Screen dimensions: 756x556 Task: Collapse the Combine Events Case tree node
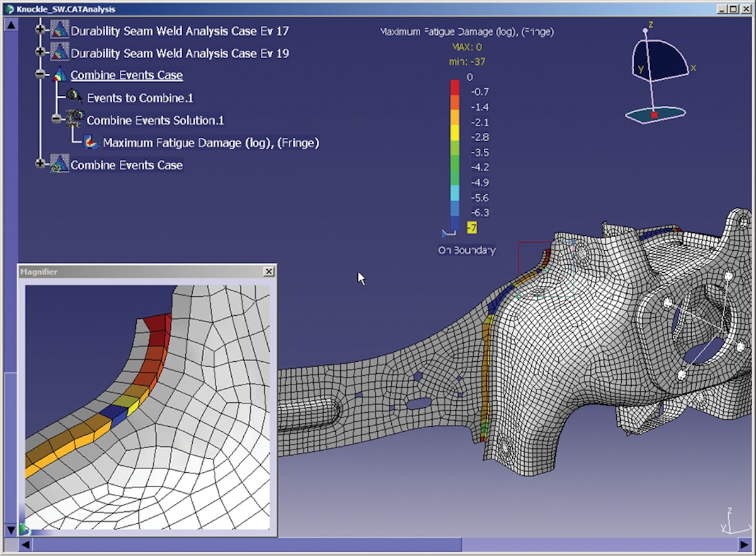tap(39, 74)
